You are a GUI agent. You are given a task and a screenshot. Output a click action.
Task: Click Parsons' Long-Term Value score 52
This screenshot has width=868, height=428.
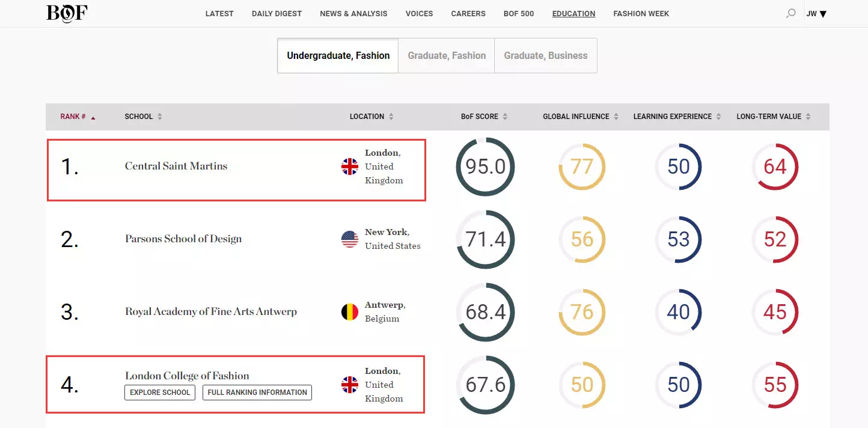point(775,239)
